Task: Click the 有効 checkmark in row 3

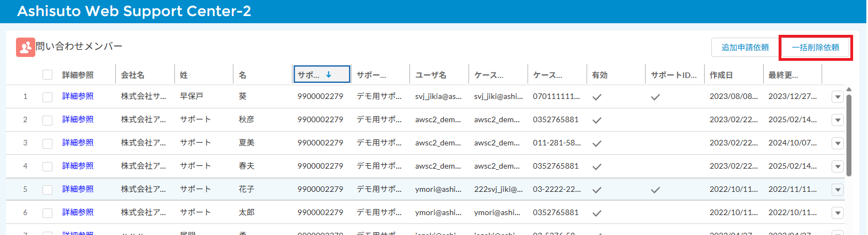Action: pos(597,143)
